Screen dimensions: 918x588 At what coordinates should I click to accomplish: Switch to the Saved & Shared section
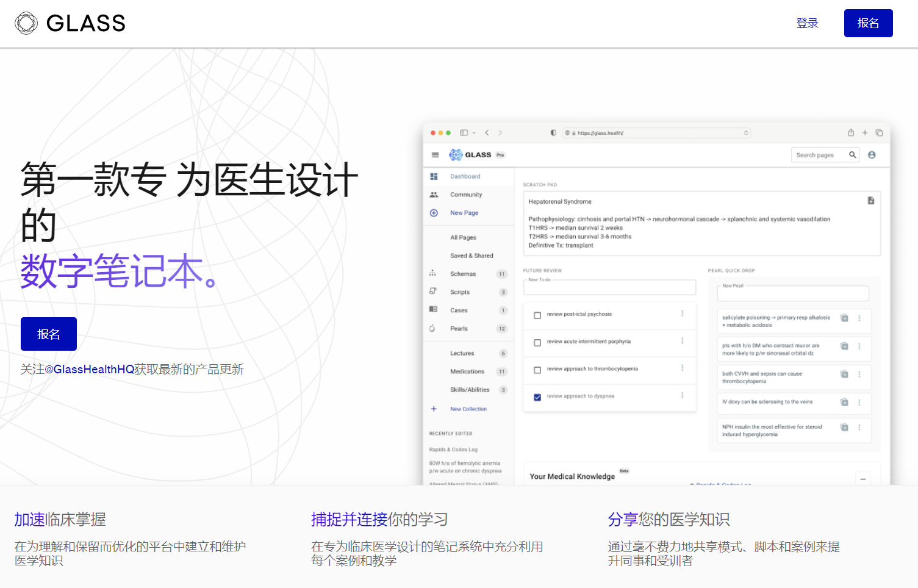[472, 255]
